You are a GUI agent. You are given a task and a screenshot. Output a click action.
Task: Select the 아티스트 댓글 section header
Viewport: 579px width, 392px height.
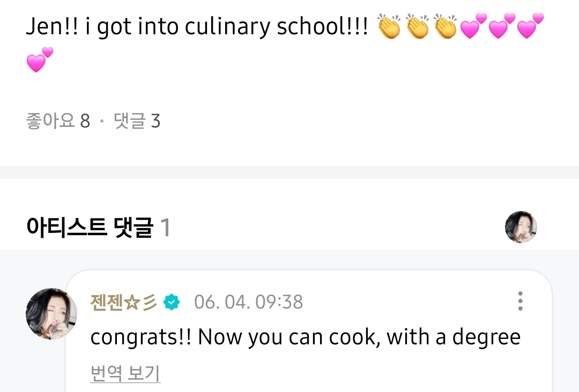(x=90, y=228)
